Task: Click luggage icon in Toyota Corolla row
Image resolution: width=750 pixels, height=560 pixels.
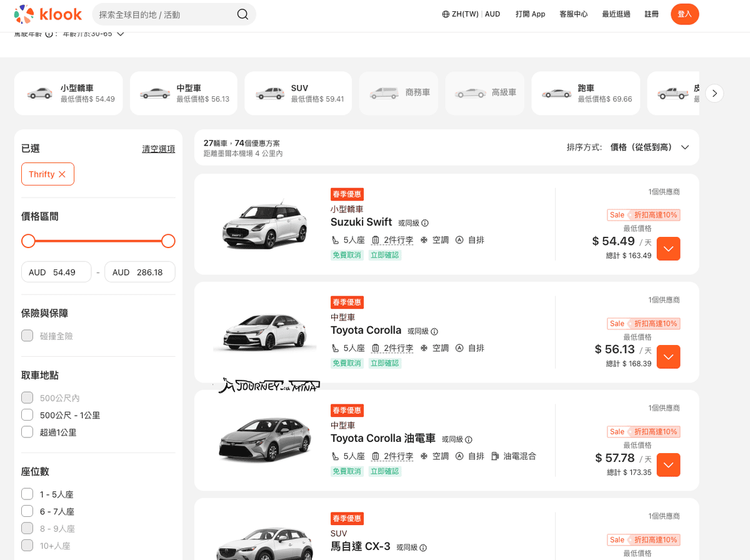Action: [376, 348]
